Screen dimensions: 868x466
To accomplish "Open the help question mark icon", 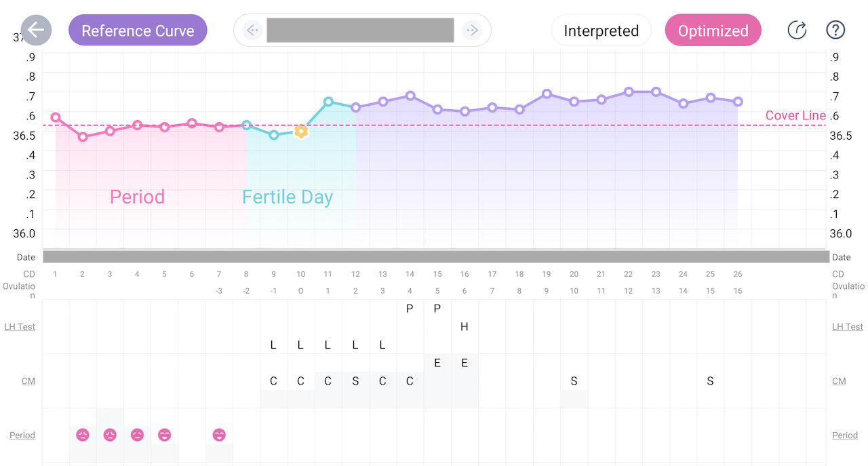I will click(835, 31).
